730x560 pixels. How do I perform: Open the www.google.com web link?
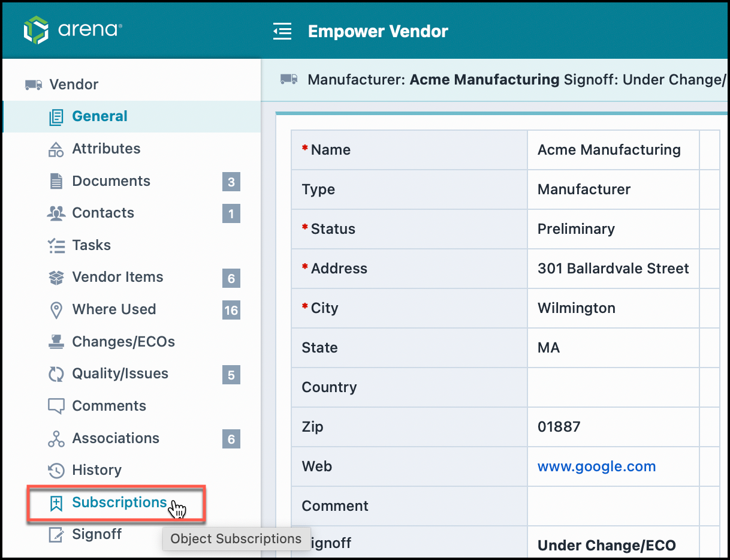[x=596, y=466]
